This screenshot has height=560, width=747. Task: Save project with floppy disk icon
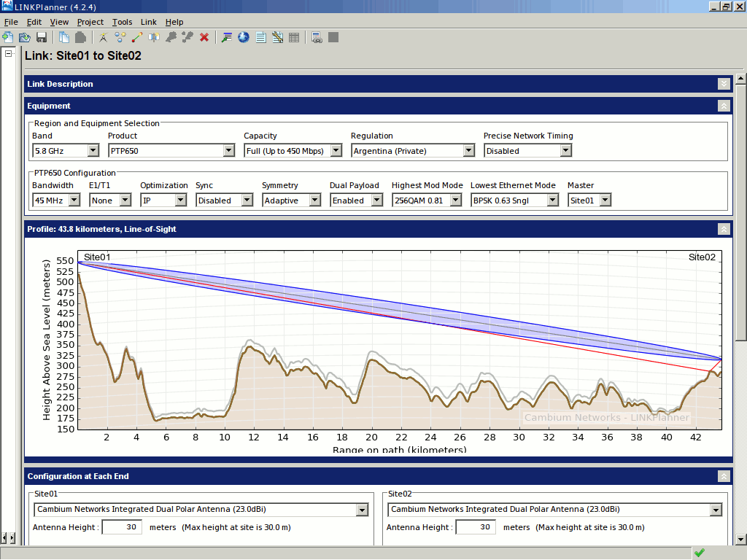tap(42, 37)
